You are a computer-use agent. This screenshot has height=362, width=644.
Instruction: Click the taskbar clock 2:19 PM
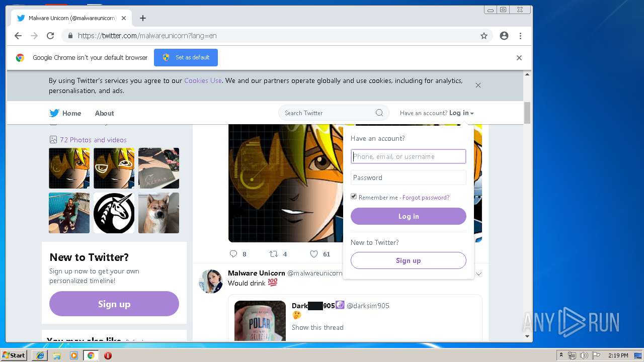click(618, 355)
